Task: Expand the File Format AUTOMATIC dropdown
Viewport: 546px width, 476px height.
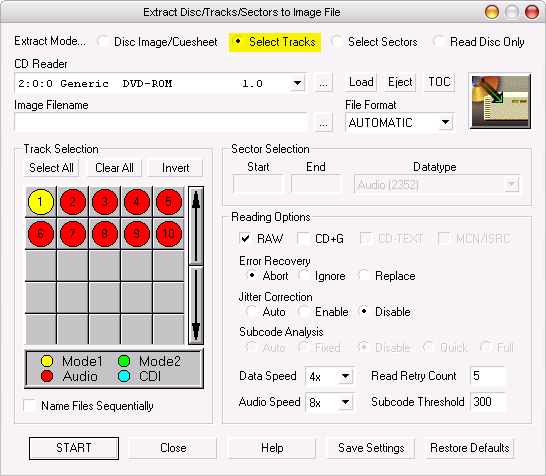Action: (x=445, y=122)
